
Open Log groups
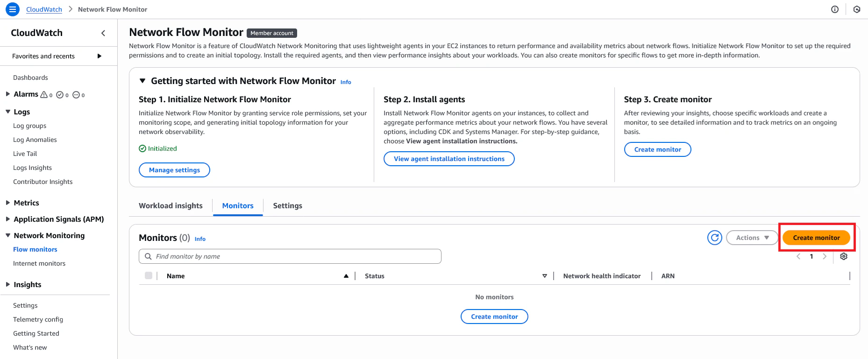pos(30,126)
